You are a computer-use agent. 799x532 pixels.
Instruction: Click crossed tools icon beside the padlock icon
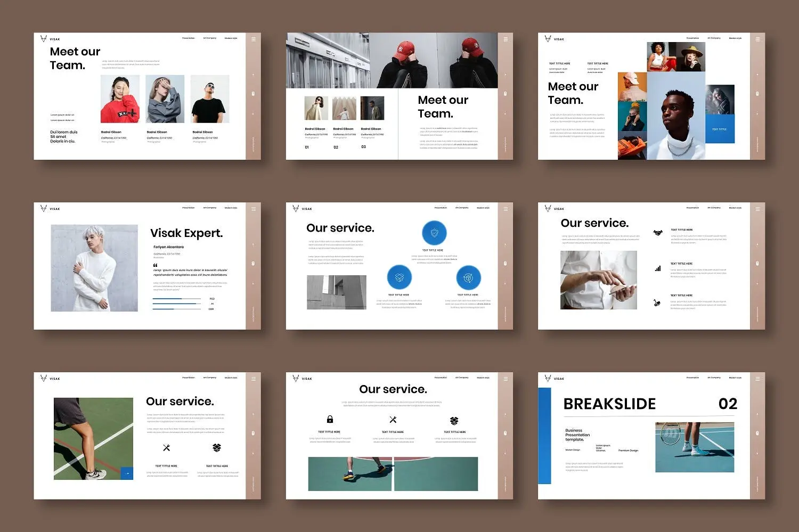393,420
